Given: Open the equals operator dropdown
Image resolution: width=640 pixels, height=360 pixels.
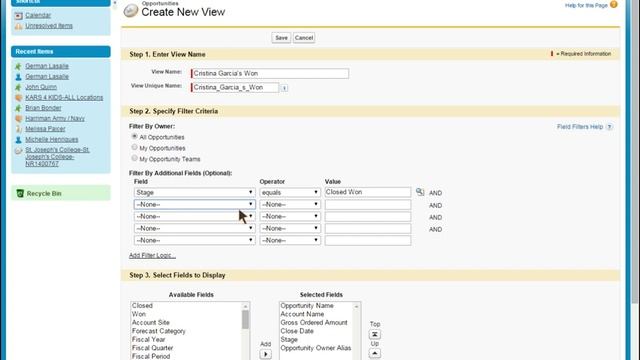Looking at the screenshot, I should (290, 192).
